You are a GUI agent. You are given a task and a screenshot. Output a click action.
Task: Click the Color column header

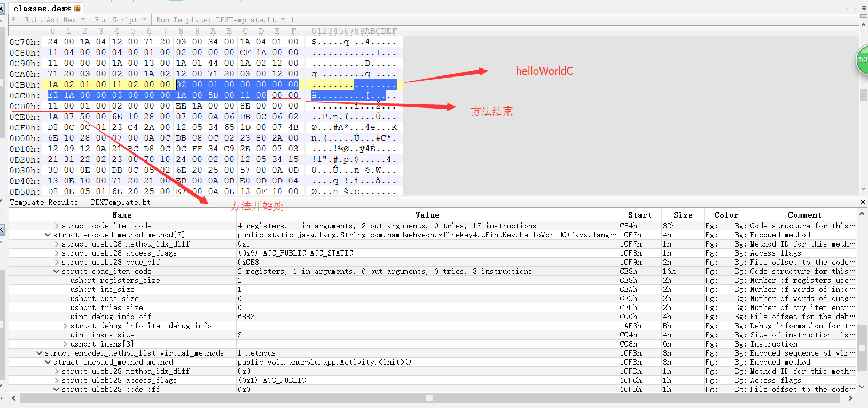tap(726, 215)
